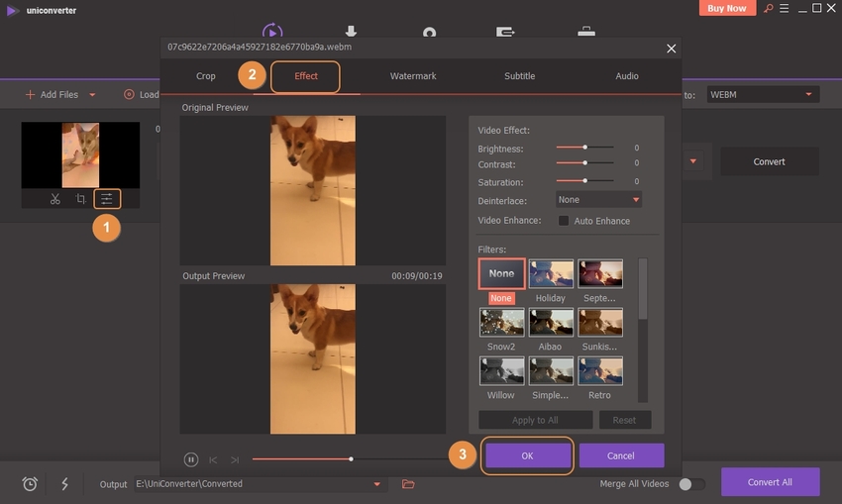Open the output folder icon
Viewport: 842px width, 504px height.
(x=408, y=484)
